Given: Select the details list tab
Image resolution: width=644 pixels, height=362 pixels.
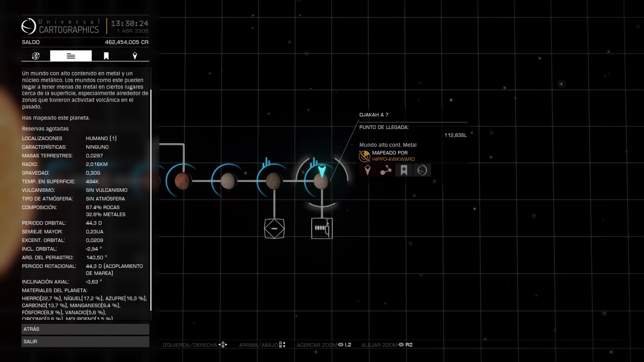Looking at the screenshot, I should [71, 56].
